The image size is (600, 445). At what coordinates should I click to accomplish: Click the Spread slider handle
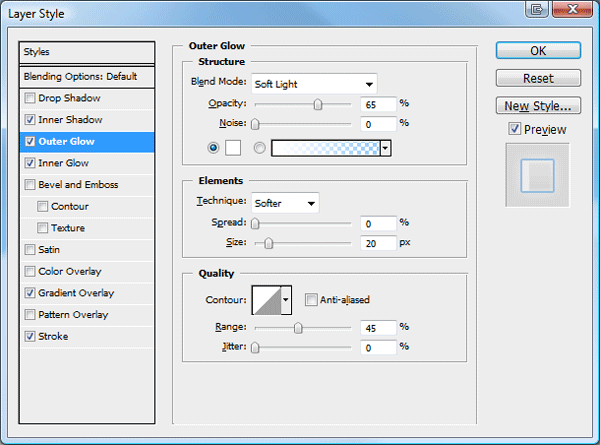point(255,223)
